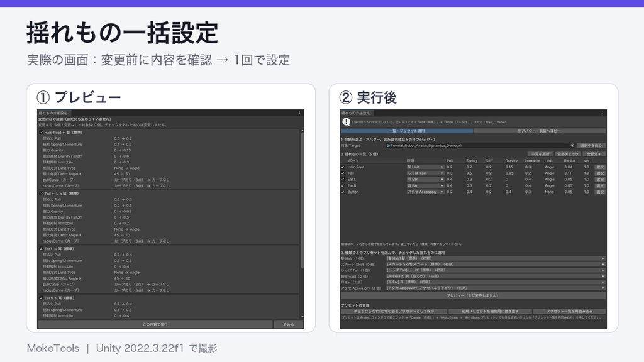644x362 pixels.
Task: Click 選択 button in the Hair-Root row
Action: pyautogui.click(x=600, y=167)
